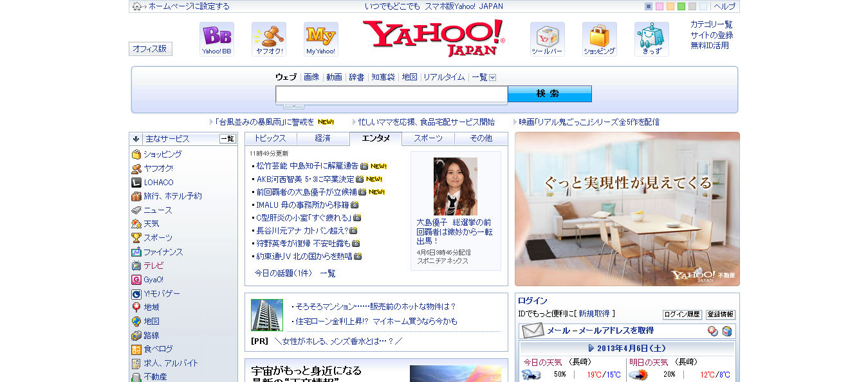The image size is (868, 382).
Task: Click the 食べログ sidebar icon
Action: (x=136, y=349)
